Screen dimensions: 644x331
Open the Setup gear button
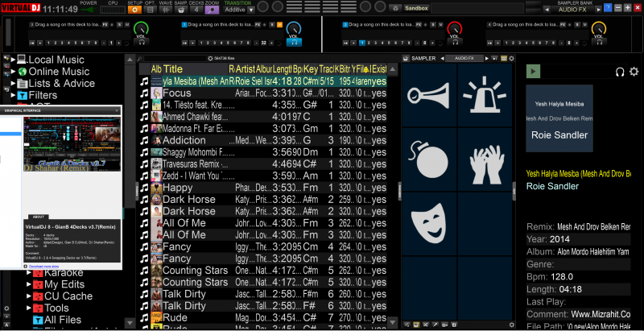click(x=134, y=10)
